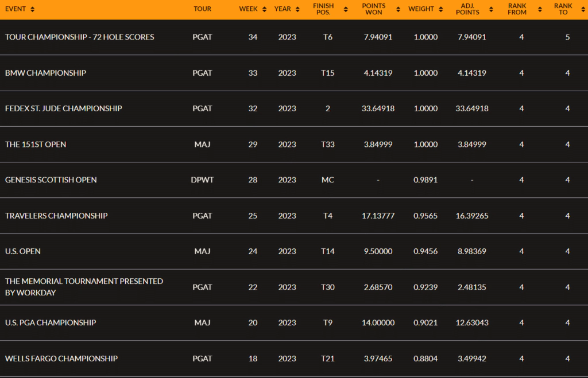The image size is (588, 378).
Task: Click the WEEK column header label
Action: coord(248,9)
